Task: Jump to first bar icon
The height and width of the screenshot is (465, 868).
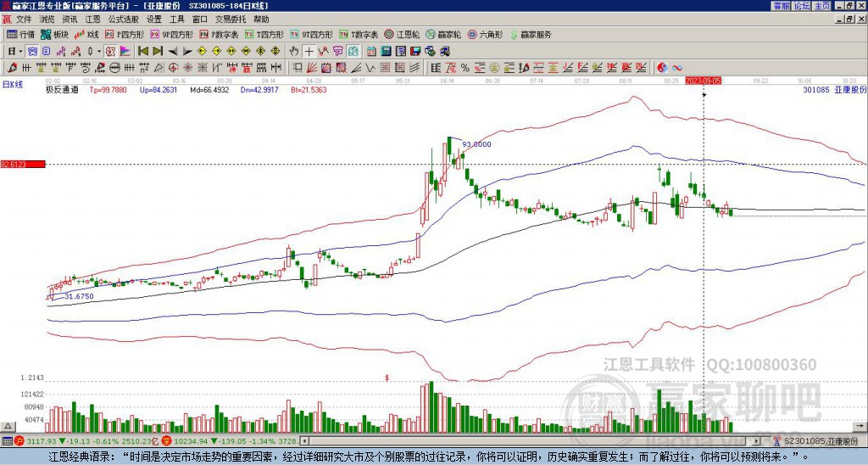Action: coord(142,52)
